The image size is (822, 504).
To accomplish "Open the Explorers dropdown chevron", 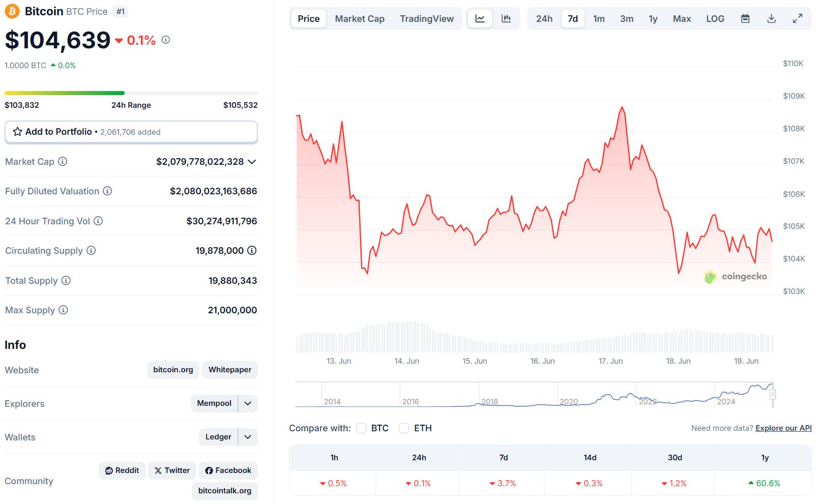I will pyautogui.click(x=248, y=403).
